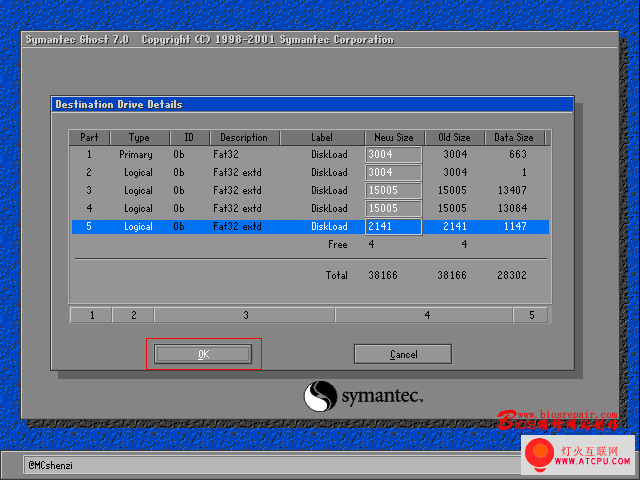
Task: Click the Data Size column header
Action: click(514, 138)
